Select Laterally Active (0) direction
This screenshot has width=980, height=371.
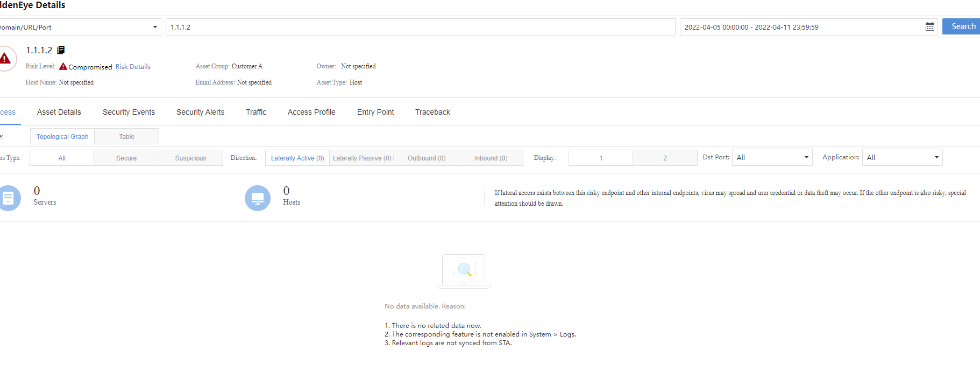click(297, 158)
